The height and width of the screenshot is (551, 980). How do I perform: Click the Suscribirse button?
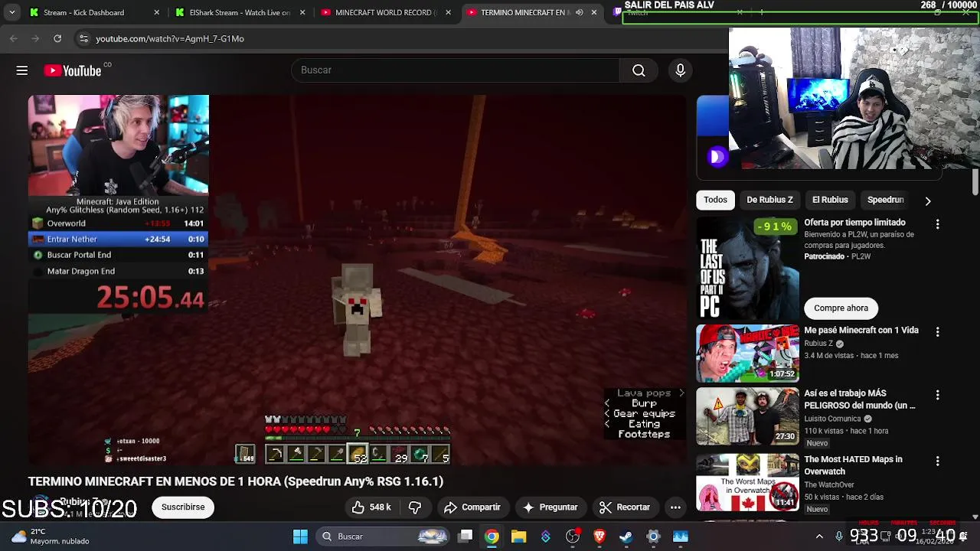(x=183, y=507)
